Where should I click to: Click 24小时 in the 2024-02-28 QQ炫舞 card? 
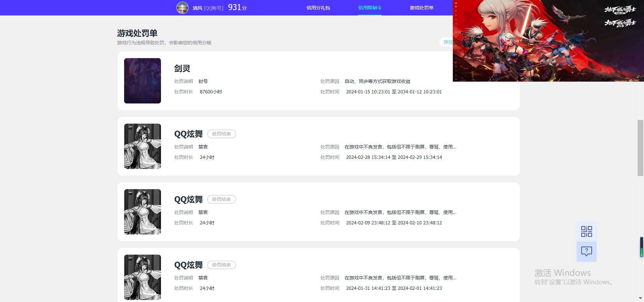[x=207, y=157]
